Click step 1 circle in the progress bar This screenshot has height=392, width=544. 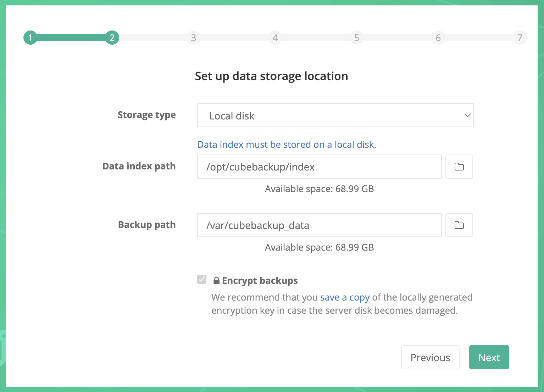click(x=30, y=37)
